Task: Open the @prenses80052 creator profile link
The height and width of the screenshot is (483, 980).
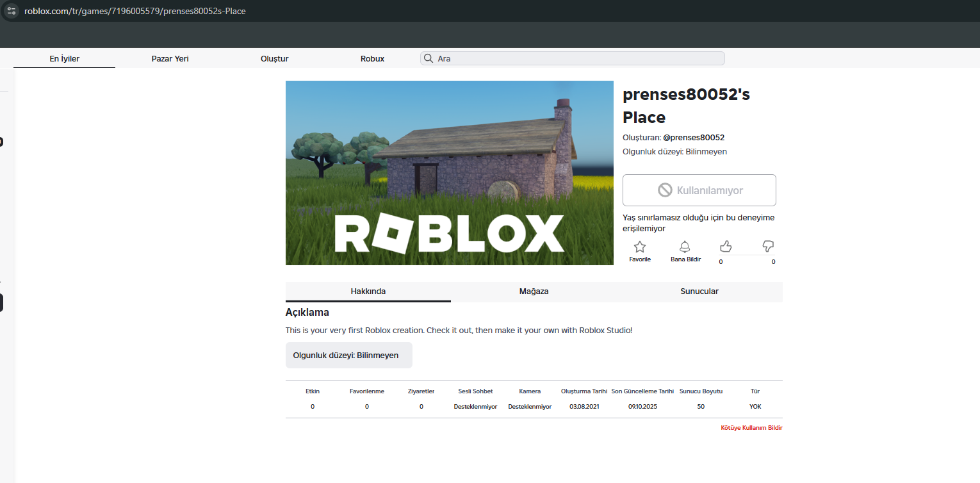Action: 694,138
